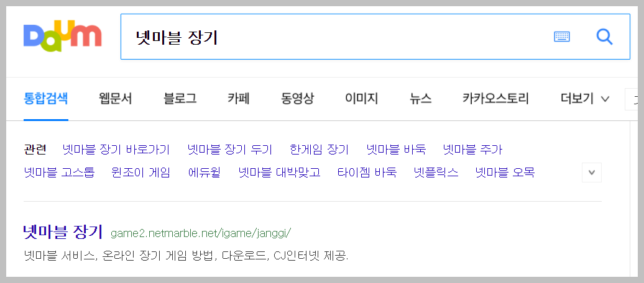Open related search 에듀윌

coord(204,173)
